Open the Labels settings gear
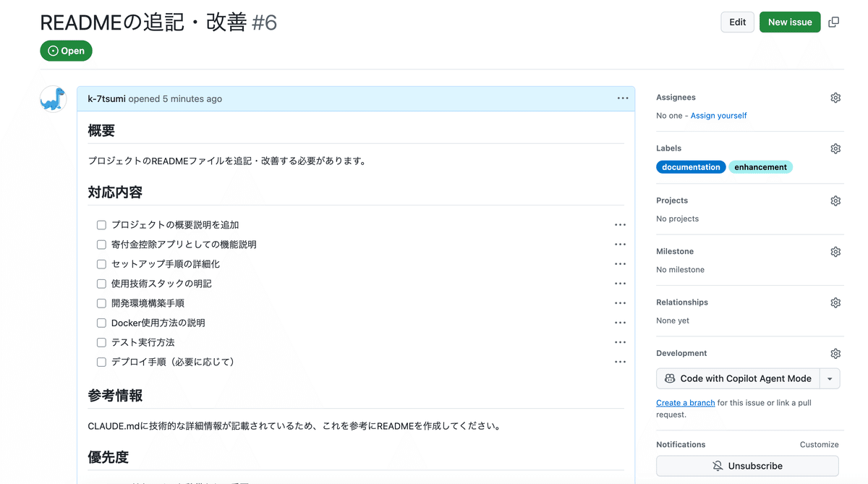The height and width of the screenshot is (484, 868). pos(835,148)
